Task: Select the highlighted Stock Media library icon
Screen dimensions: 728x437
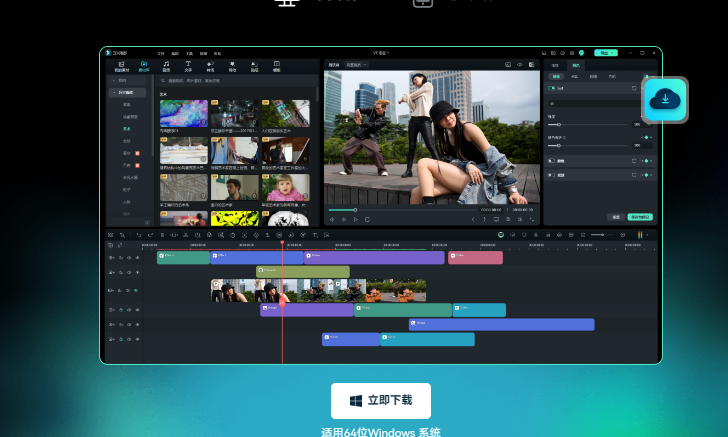Action: tap(144, 66)
